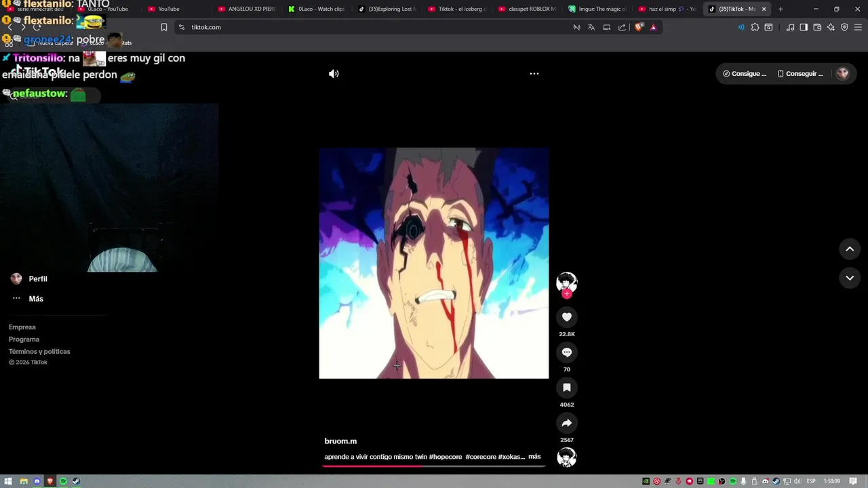Screen dimensions: 868x488
Task: Toggle the browser sidebar panel icon
Action: point(804,27)
